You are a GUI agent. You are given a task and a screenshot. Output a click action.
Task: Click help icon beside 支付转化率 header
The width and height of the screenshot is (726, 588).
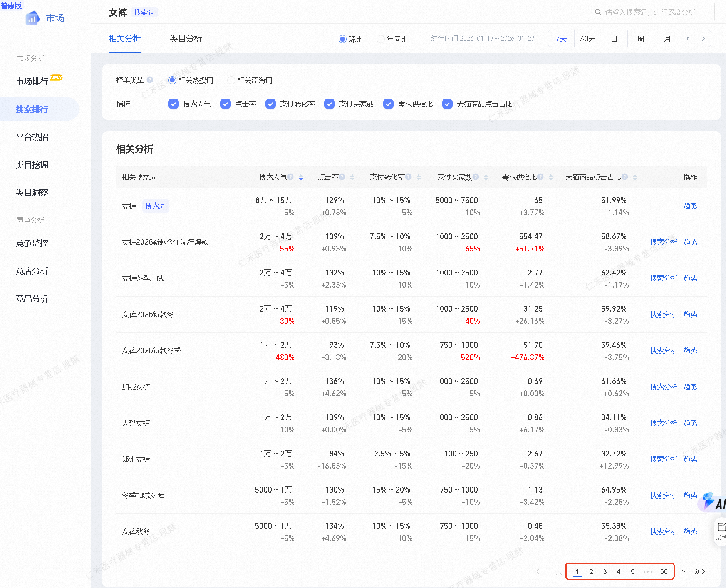[408, 177]
